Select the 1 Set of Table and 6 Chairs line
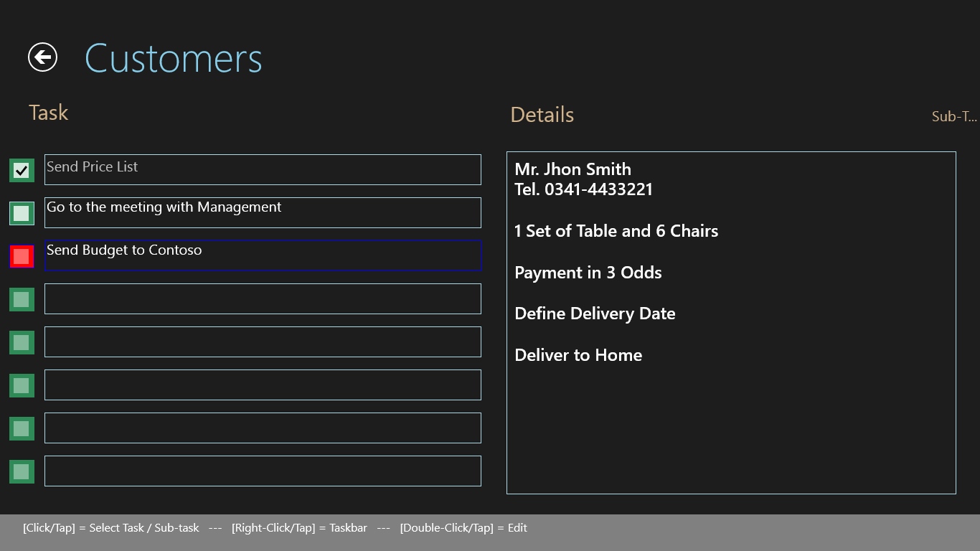This screenshot has width=980, height=551. click(x=616, y=231)
